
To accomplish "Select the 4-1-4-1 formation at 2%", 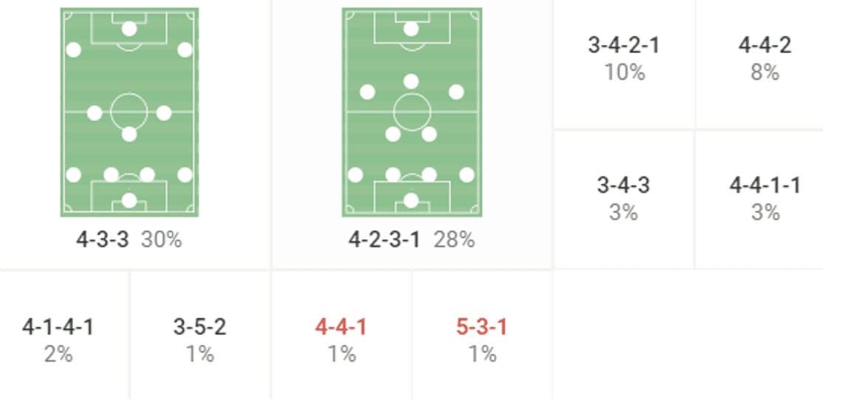I will coord(58,339).
